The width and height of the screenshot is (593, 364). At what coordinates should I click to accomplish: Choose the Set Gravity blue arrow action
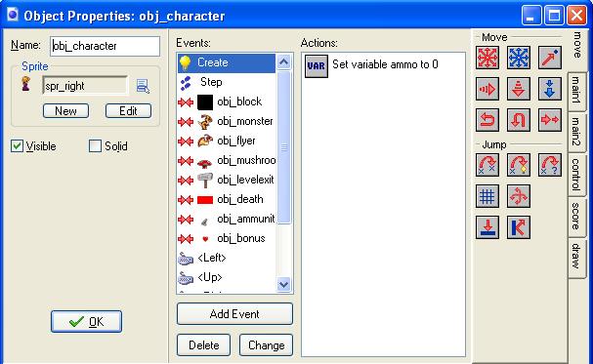[x=549, y=89]
